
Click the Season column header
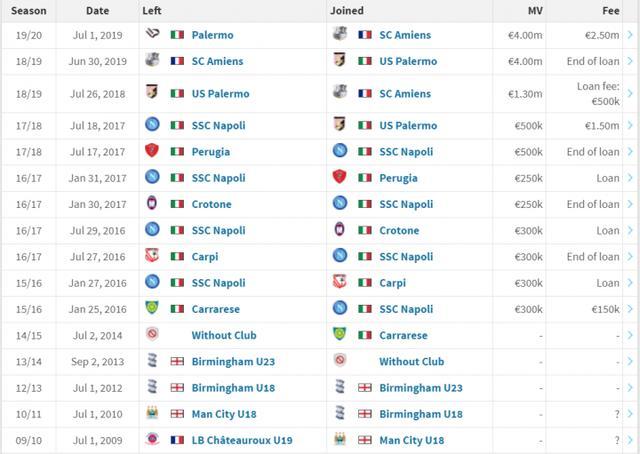pos(29,11)
